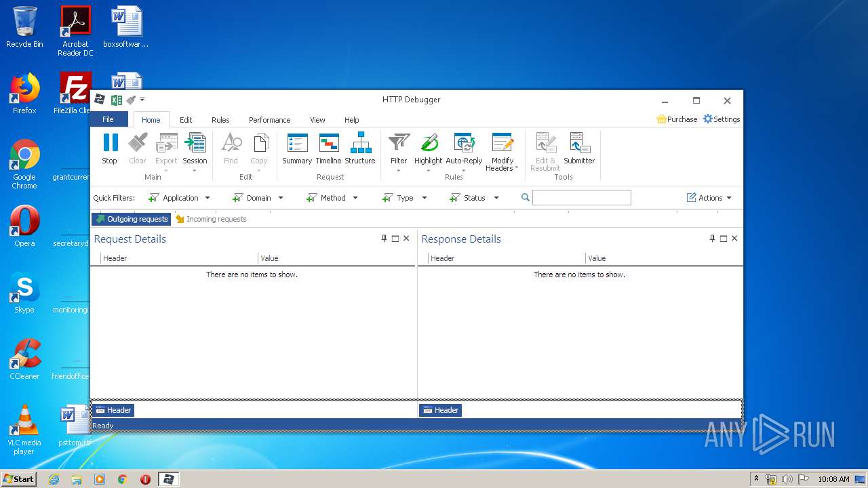The image size is (868, 488).
Task: Switch to the Rules ribbon tab
Action: click(220, 120)
